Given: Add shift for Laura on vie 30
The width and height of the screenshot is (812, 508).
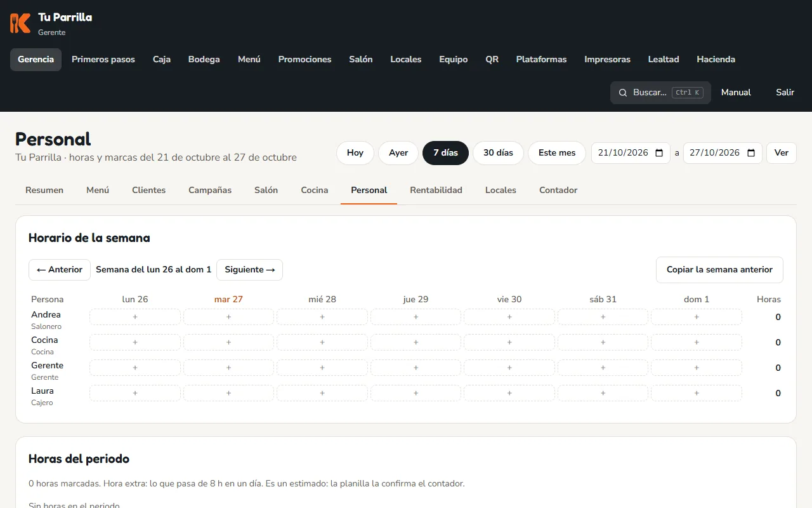Looking at the screenshot, I should pos(509,393).
